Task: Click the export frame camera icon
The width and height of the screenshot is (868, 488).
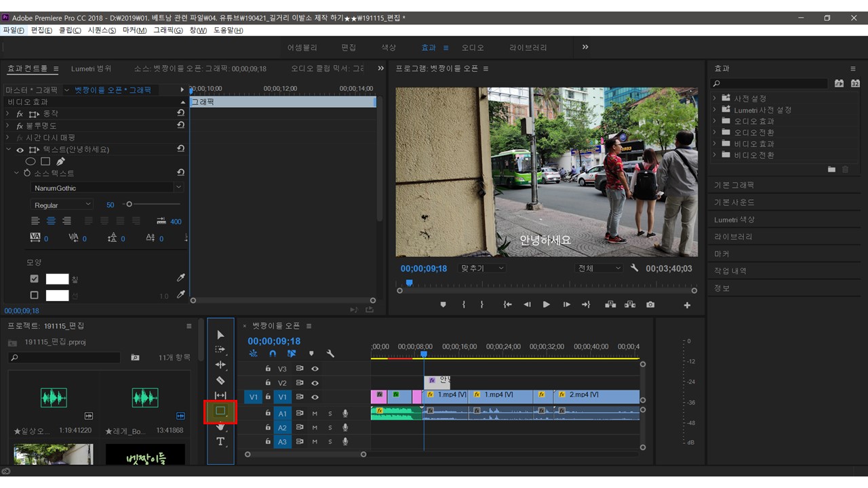Action: [x=650, y=305]
